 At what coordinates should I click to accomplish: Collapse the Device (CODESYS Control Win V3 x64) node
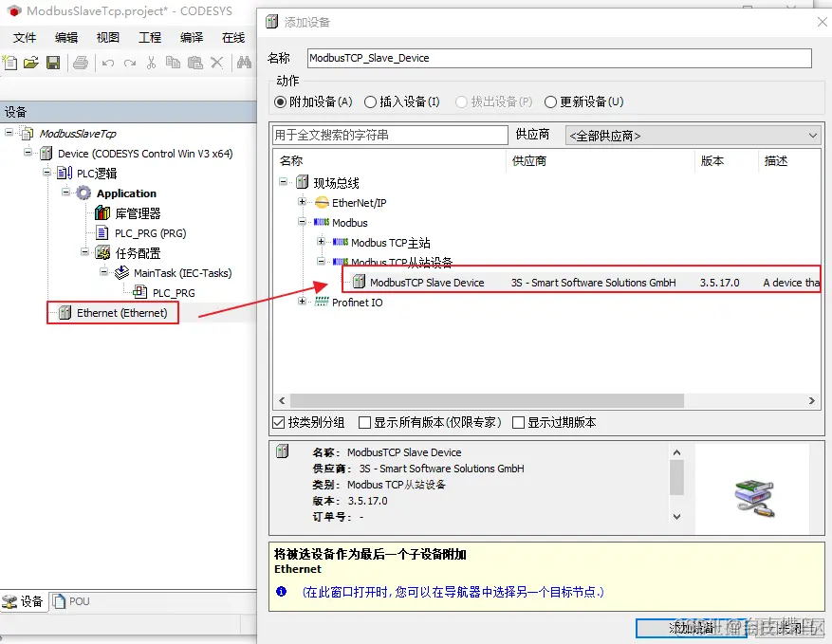pyautogui.click(x=28, y=153)
